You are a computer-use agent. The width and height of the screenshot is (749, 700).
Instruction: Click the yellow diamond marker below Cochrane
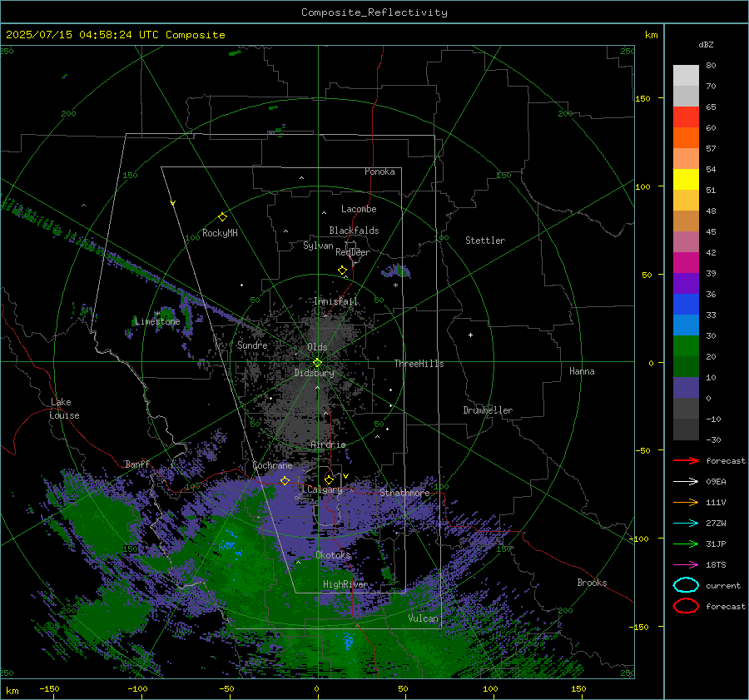click(x=285, y=480)
